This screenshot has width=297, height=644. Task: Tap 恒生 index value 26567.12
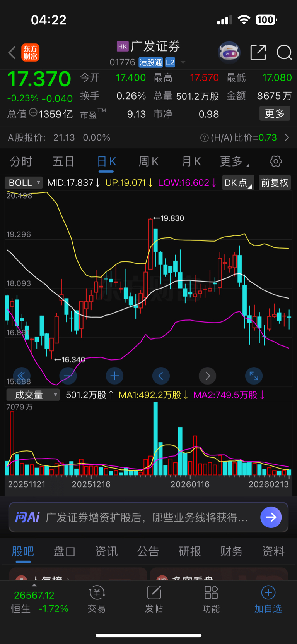pos(34,595)
